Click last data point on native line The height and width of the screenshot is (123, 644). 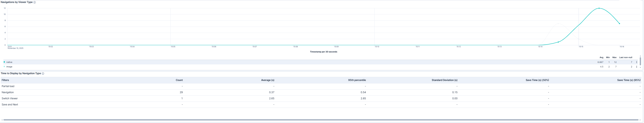(x=620, y=24)
